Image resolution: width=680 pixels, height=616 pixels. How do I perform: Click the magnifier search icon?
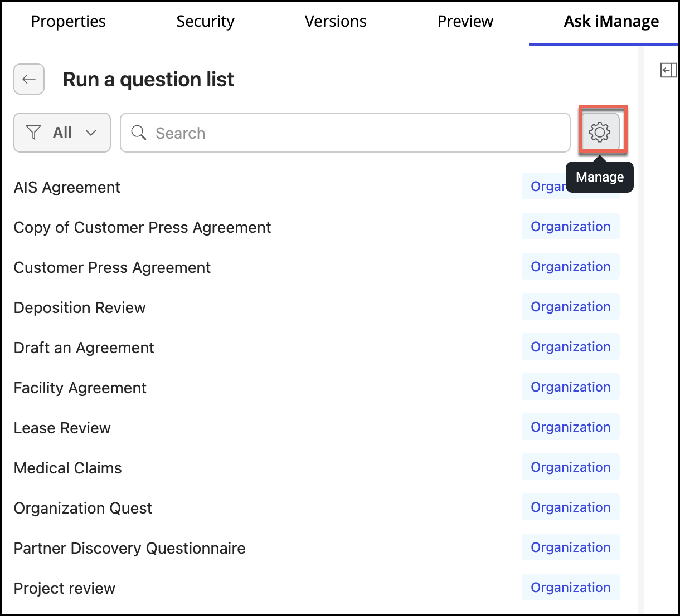pos(138,133)
